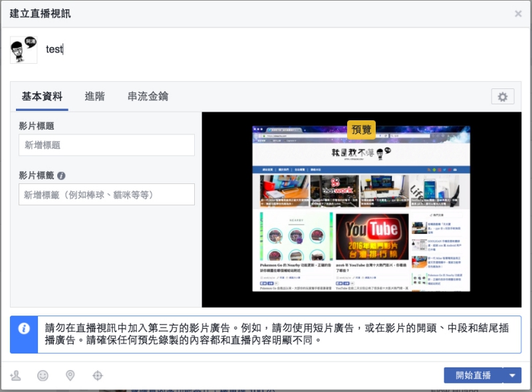Viewport: 532px width, 392px height.
Task: Click the crosshair audience targeting icon
Action: (98, 375)
